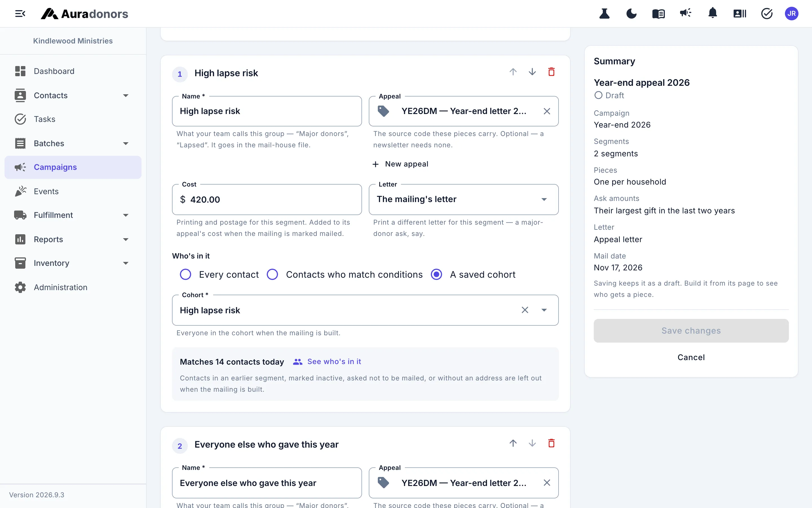The image size is (812, 508).
Task: Move High lapse risk segment up
Action: [513, 72]
